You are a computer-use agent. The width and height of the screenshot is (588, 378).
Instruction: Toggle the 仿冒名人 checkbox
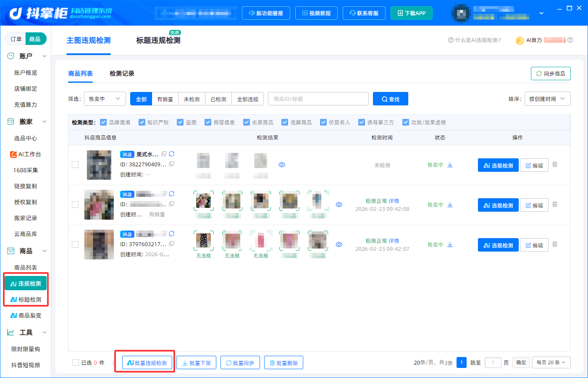(x=323, y=122)
